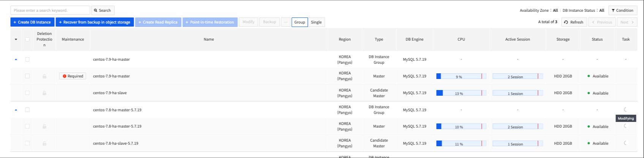Check the centos-7.9-ha-master group checkbox
The image size is (644, 158).
tap(27, 59)
